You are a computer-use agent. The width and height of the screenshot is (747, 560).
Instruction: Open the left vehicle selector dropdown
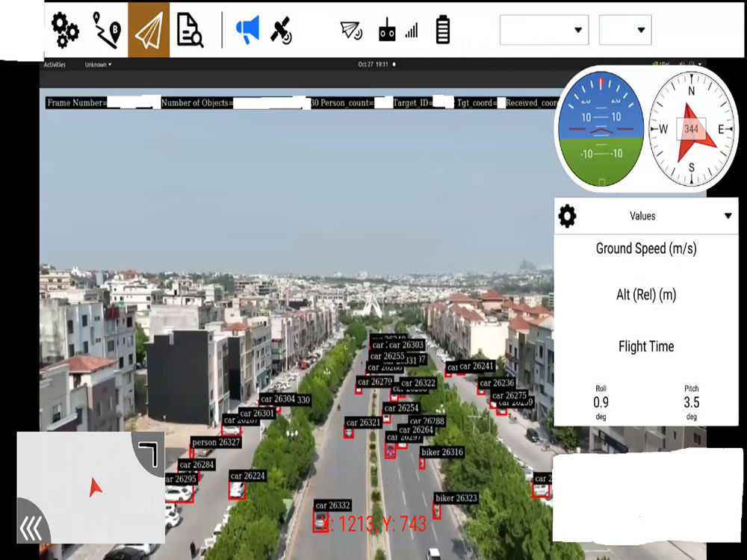544,30
